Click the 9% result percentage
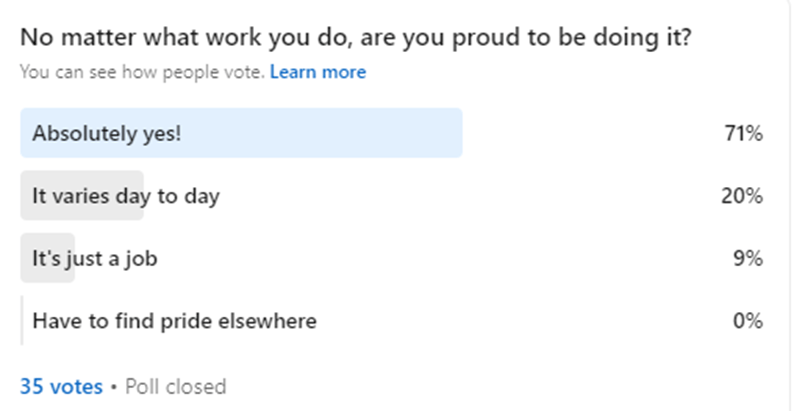The image size is (794, 411). 748,259
